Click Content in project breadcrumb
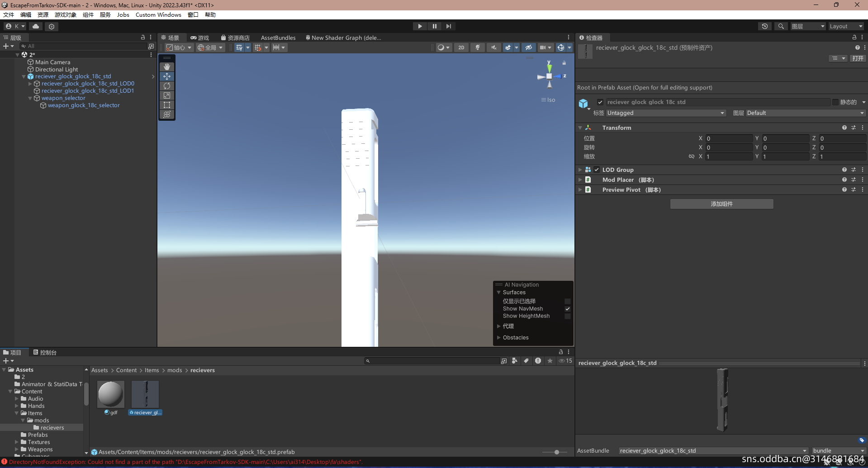This screenshot has width=868, height=468. click(x=126, y=370)
